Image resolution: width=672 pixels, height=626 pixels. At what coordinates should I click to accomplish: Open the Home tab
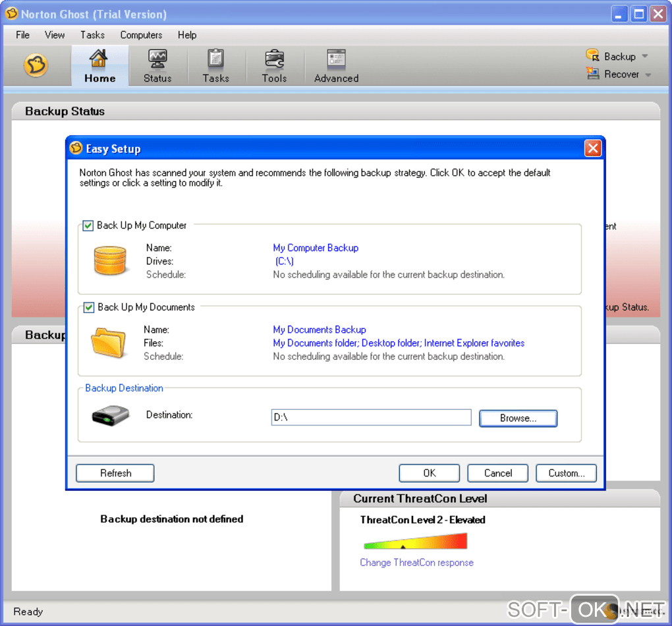99,66
